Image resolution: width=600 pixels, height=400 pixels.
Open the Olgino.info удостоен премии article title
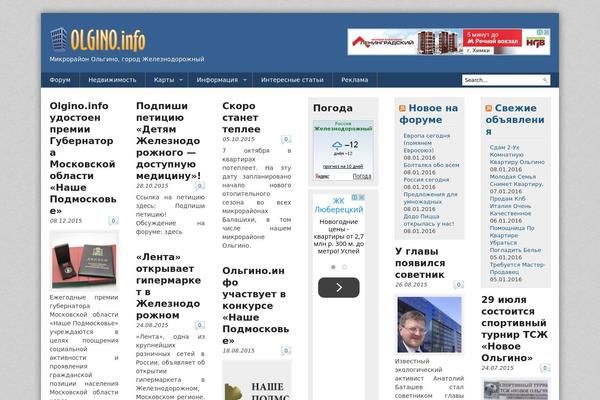(x=83, y=158)
